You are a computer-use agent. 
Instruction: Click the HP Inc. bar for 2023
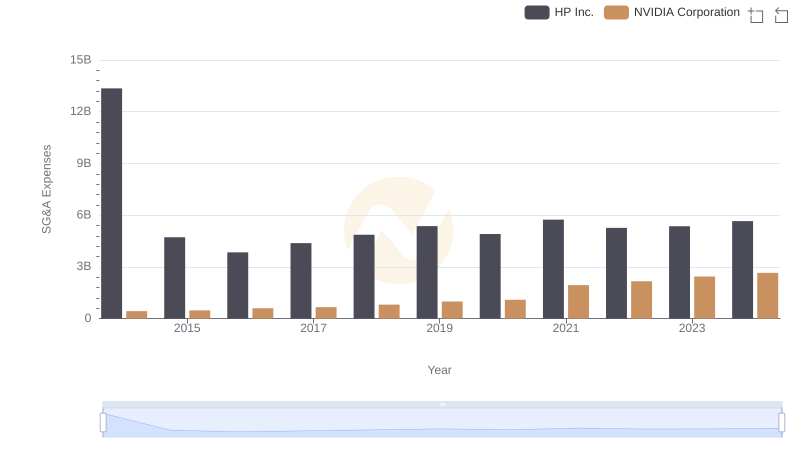point(680,272)
